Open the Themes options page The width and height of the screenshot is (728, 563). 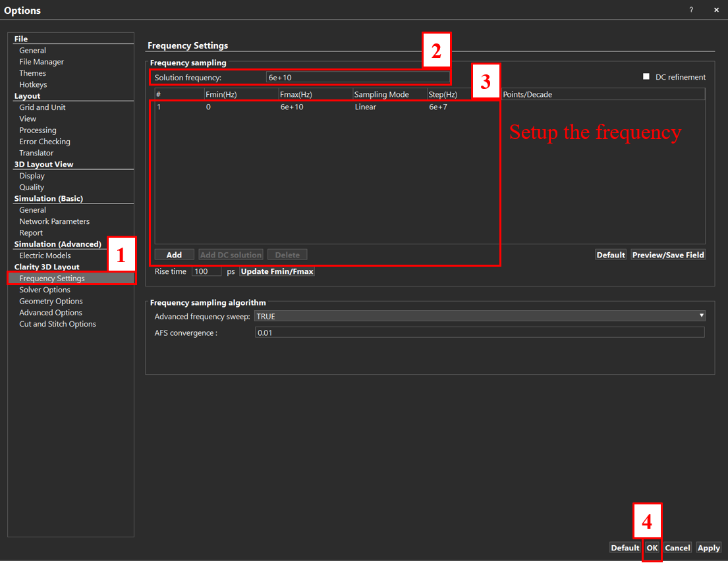coord(32,73)
